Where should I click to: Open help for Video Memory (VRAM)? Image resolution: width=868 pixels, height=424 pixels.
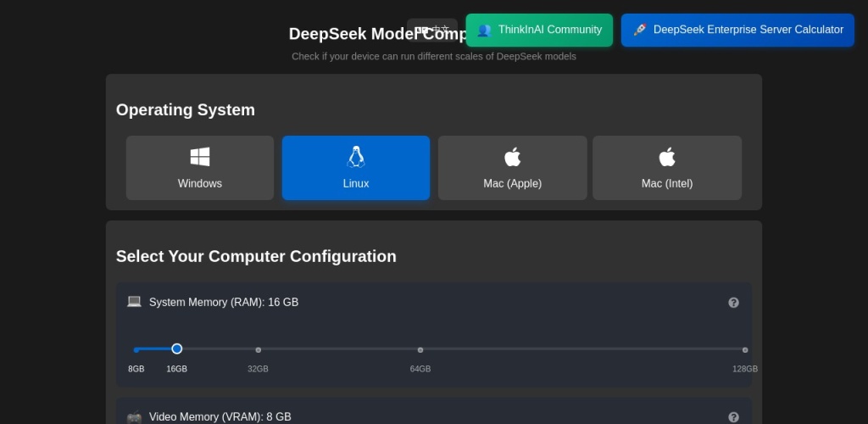coord(733,417)
